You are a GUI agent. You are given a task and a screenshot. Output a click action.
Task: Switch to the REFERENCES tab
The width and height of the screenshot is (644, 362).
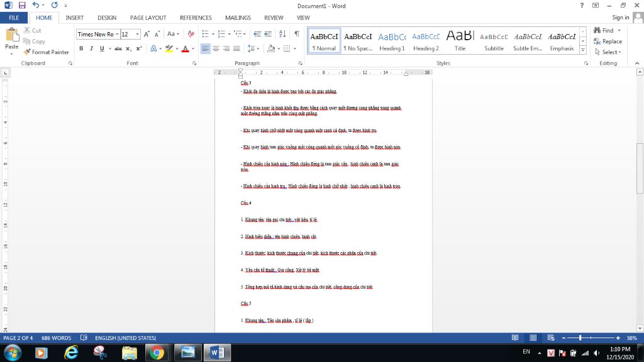coord(196,18)
